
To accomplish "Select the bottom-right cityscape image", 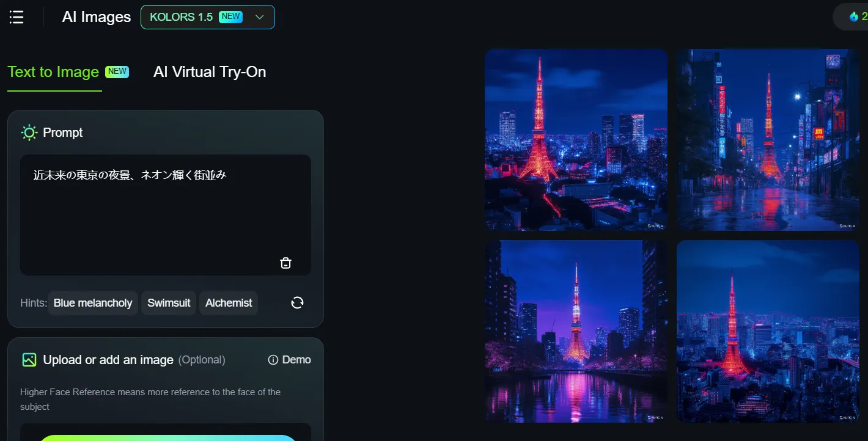I will click(768, 331).
